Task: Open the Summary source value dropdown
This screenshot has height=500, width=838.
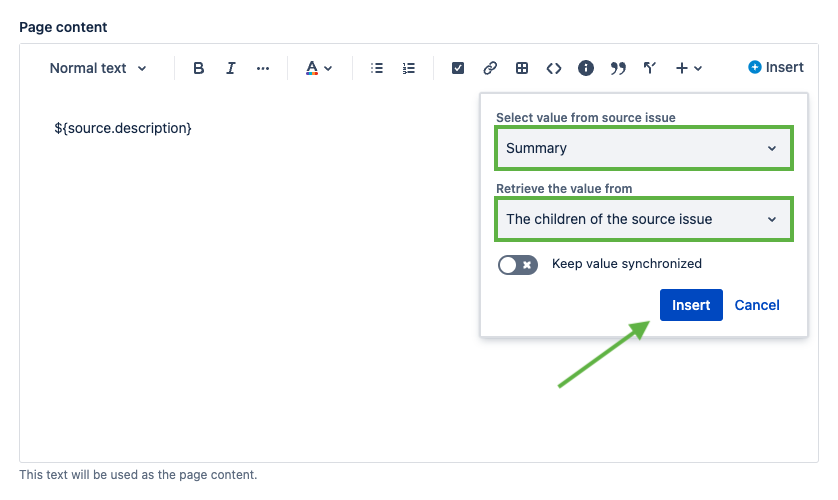Action: click(x=643, y=148)
